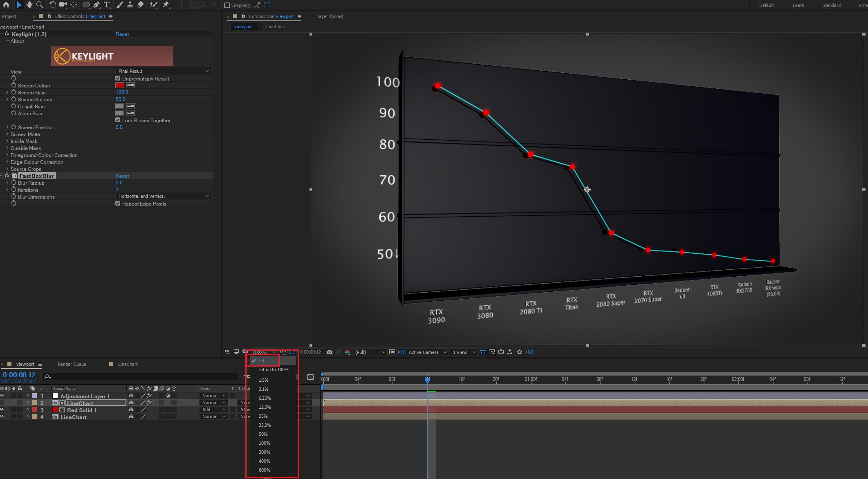Toggle Lock Biases Together checkbox
The image size is (868, 479).
[118, 120]
